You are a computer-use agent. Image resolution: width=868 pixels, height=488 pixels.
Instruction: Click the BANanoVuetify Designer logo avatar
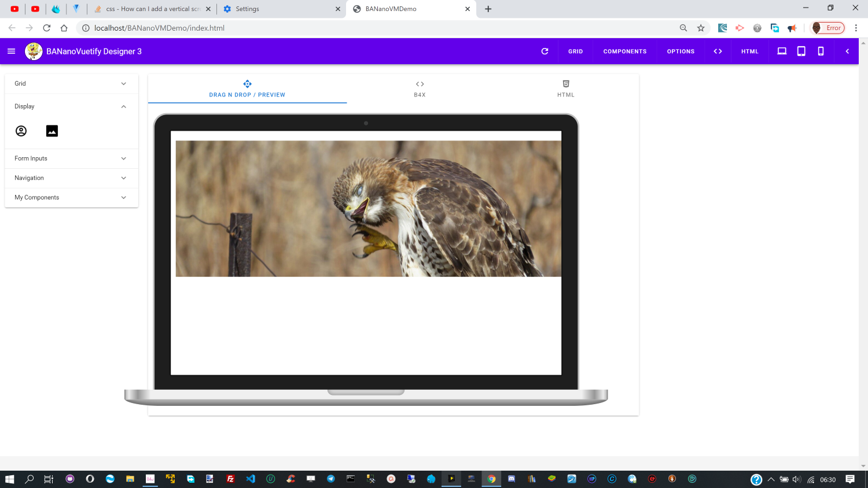click(34, 51)
